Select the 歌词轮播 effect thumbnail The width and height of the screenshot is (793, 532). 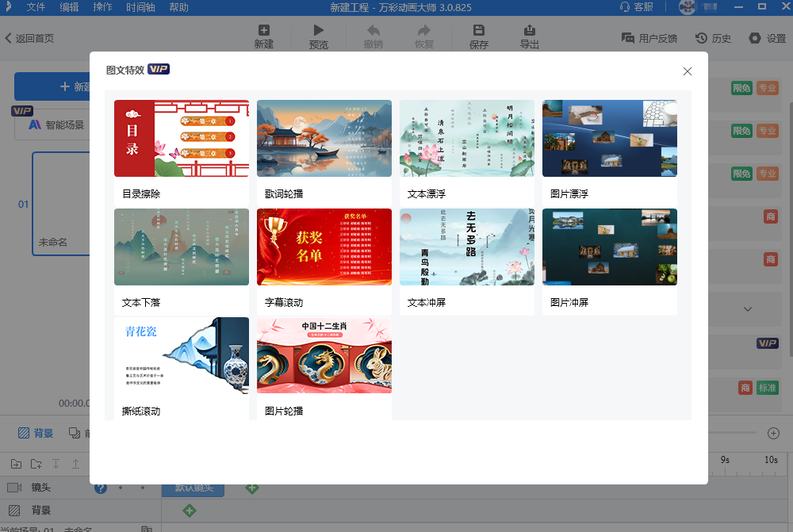point(324,138)
